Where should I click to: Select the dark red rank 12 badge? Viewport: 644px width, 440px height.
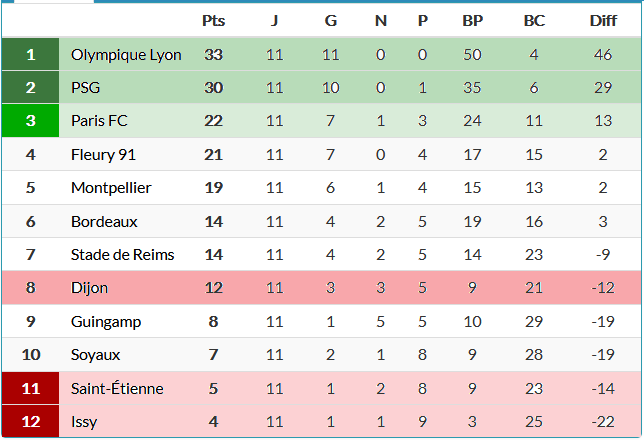point(30,422)
